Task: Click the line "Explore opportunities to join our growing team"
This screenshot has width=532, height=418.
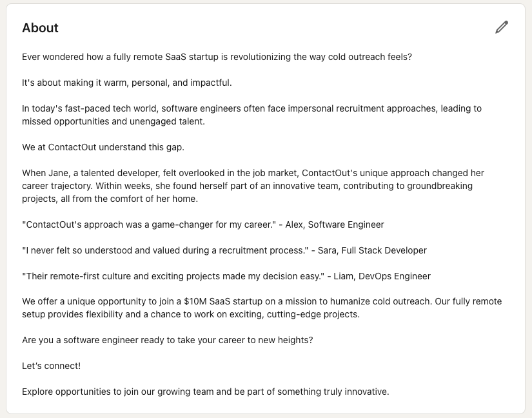Action: (x=205, y=392)
